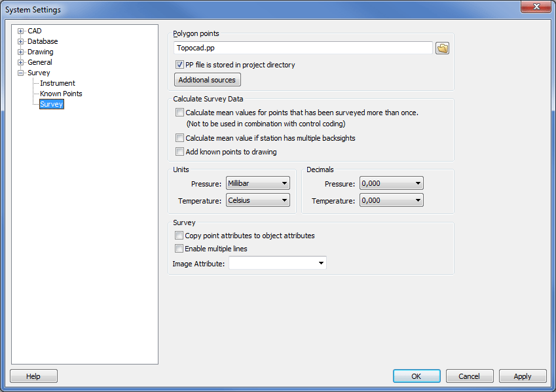Image resolution: width=556 pixels, height=392 pixels.
Task: Enable multiple lines checkbox
Action: point(179,249)
